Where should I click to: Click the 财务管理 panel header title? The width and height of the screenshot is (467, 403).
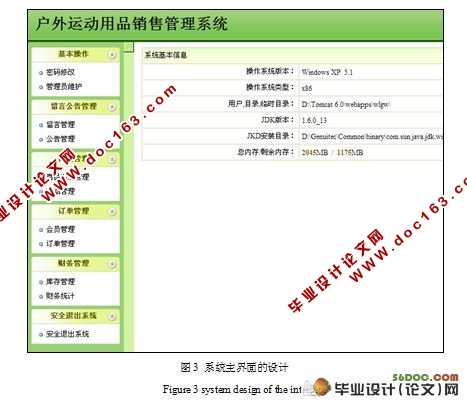[73, 263]
